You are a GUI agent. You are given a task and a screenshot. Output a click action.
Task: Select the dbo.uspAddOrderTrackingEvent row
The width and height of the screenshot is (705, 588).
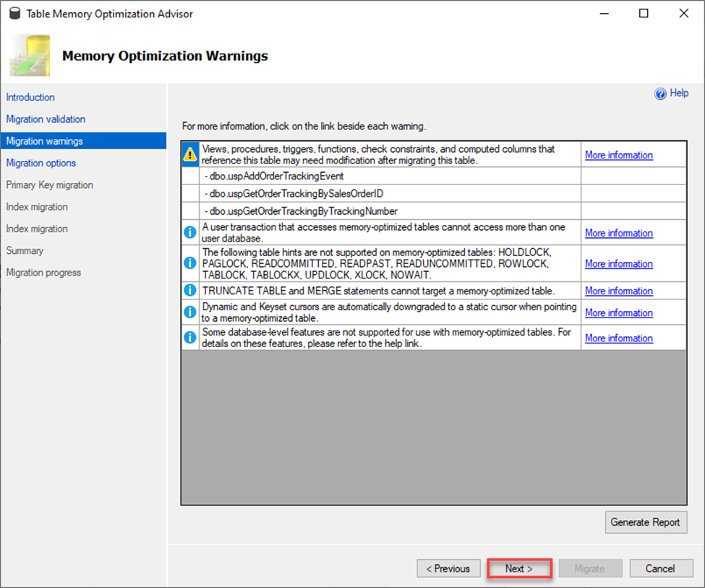389,176
